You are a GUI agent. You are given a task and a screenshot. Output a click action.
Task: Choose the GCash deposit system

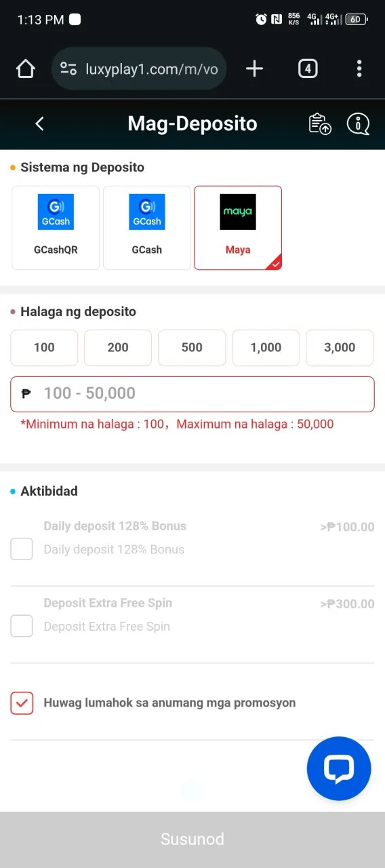click(x=147, y=228)
